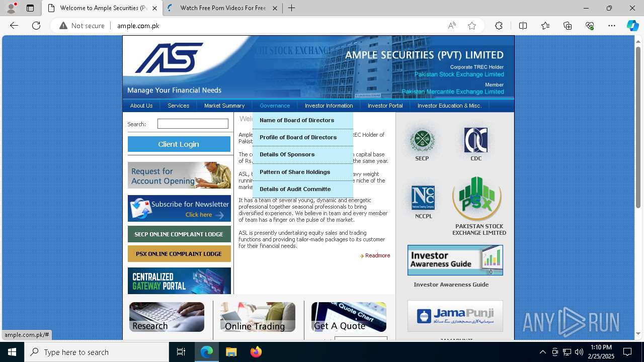Open File Explorer from the taskbar
The image size is (644, 362).
coord(231,352)
